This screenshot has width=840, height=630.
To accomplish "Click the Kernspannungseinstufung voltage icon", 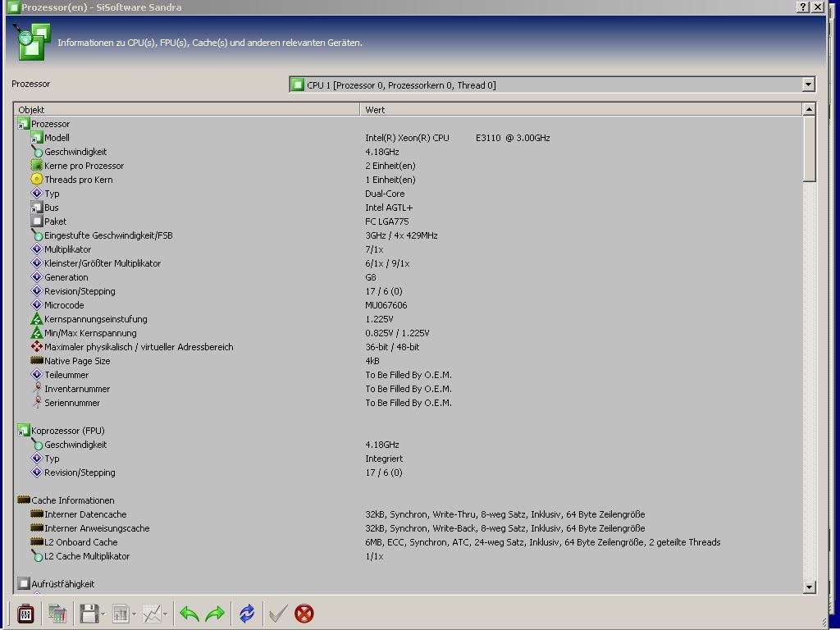I will tap(36, 319).
